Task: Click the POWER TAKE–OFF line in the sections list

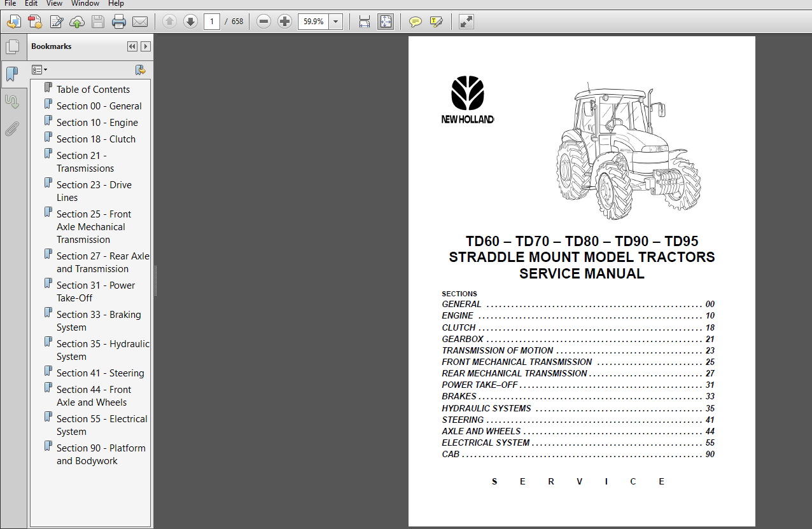Action: pos(578,385)
